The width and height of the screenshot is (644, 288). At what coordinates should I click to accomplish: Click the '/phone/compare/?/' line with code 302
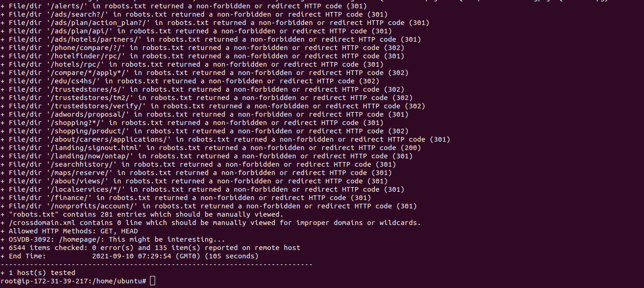pyautogui.click(x=202, y=48)
